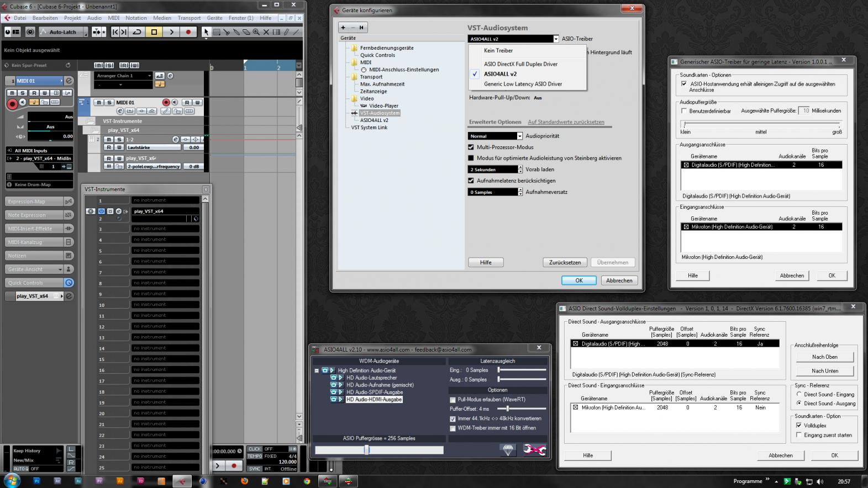Viewport: 868px width, 488px height.
Task: Enable Pull-Modus erlauben (WaveRT) checkbox
Action: click(453, 400)
